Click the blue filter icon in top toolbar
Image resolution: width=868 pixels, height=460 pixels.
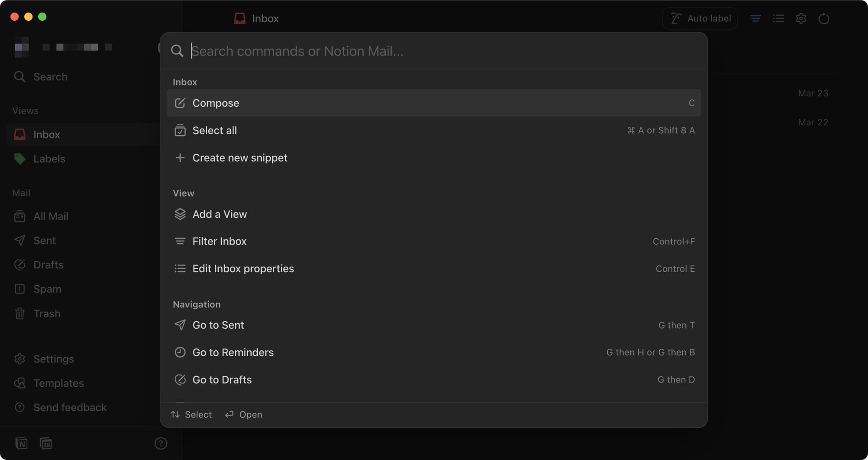coord(756,18)
